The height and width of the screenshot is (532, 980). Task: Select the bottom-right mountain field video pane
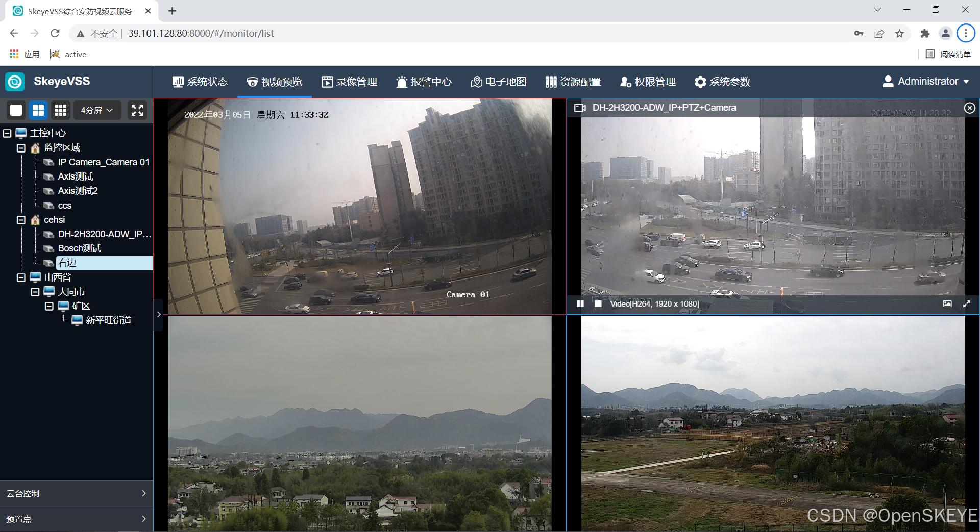click(773, 423)
